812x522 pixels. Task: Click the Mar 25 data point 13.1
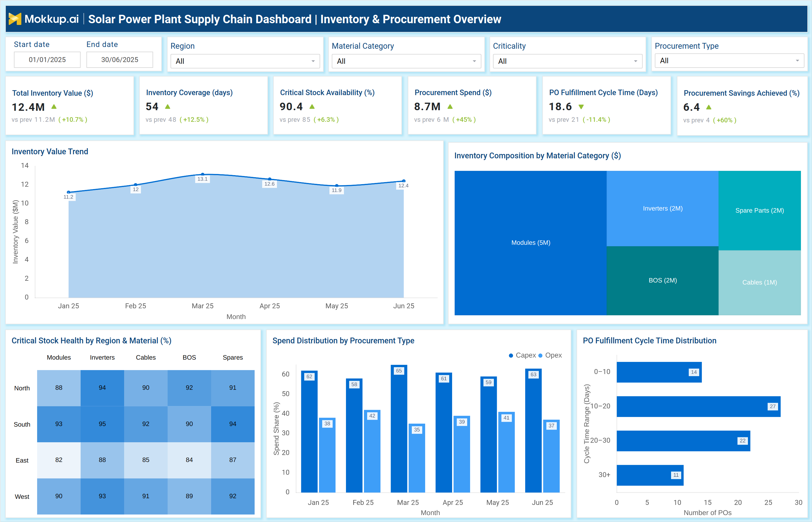tap(203, 174)
